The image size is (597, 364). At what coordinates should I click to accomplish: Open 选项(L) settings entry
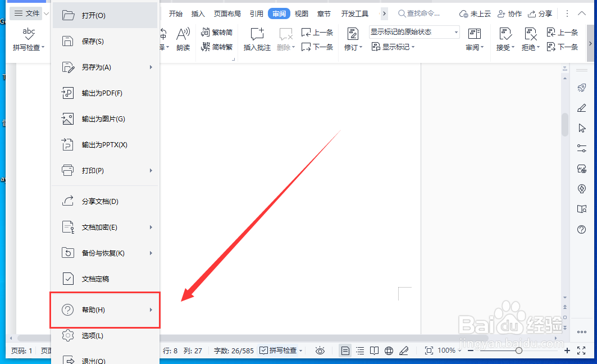[105, 335]
